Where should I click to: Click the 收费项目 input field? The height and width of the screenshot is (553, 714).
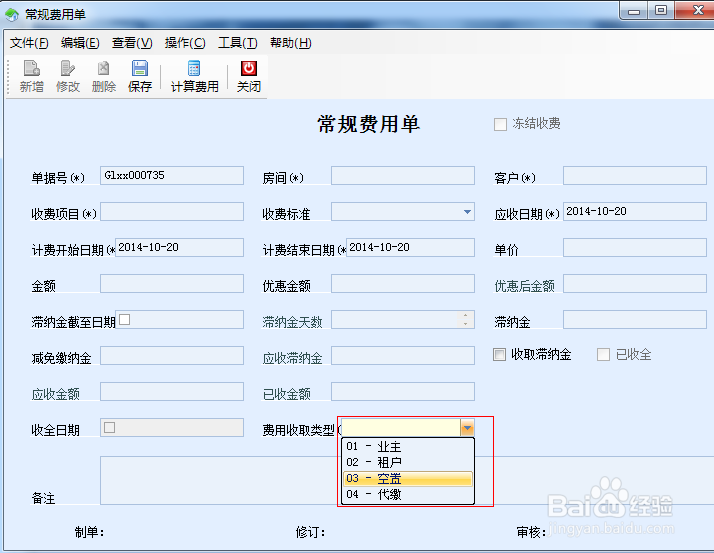(172, 212)
